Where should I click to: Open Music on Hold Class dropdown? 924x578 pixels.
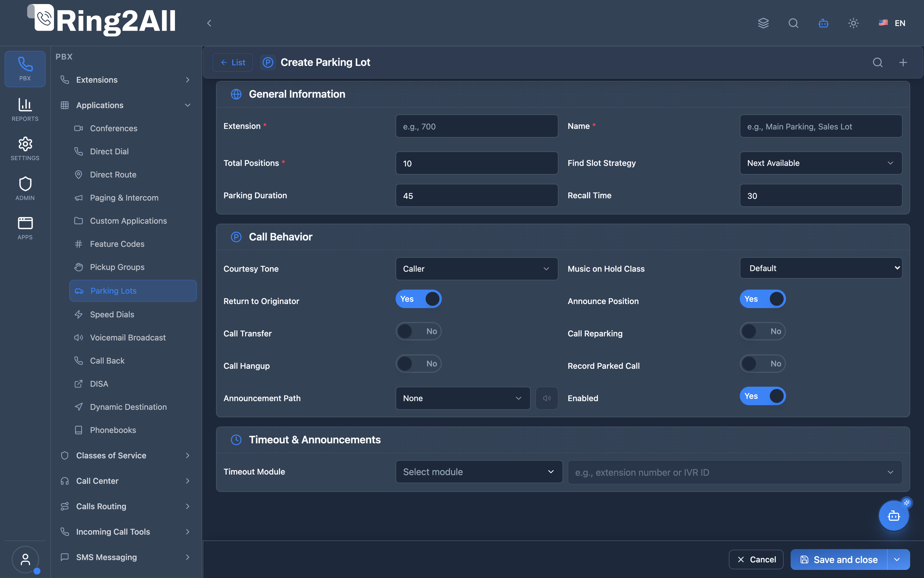click(821, 268)
